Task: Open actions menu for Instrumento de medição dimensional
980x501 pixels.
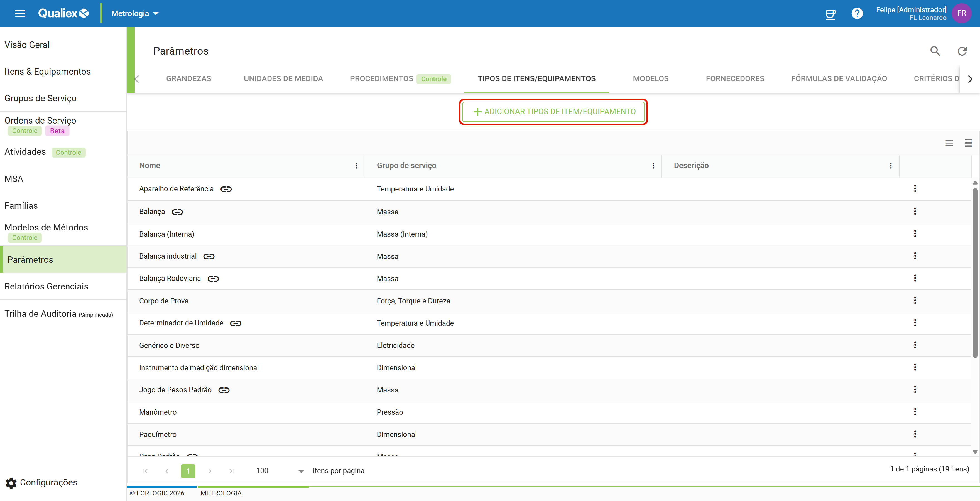Action: pos(915,367)
